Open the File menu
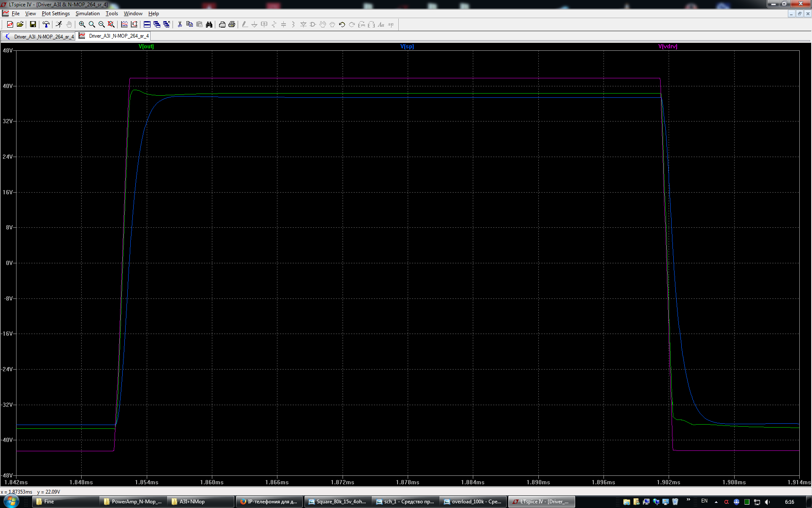812x508 pixels. [16, 14]
